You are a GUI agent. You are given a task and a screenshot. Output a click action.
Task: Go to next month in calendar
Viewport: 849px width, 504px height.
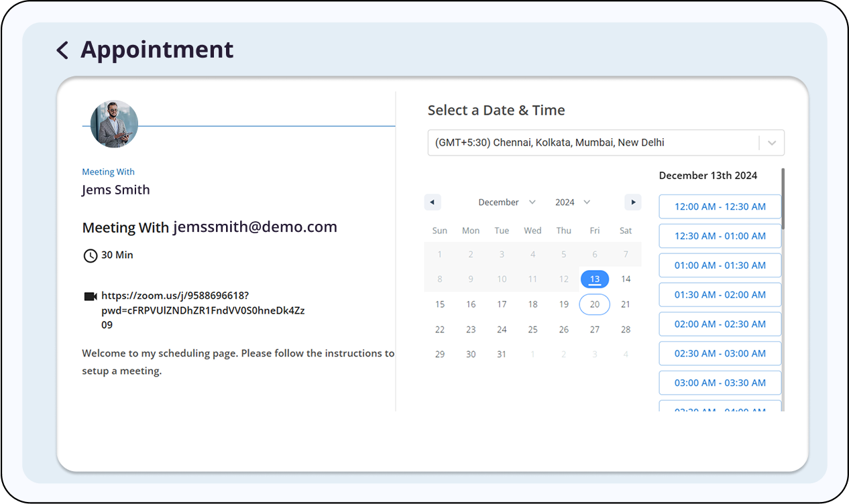point(632,202)
